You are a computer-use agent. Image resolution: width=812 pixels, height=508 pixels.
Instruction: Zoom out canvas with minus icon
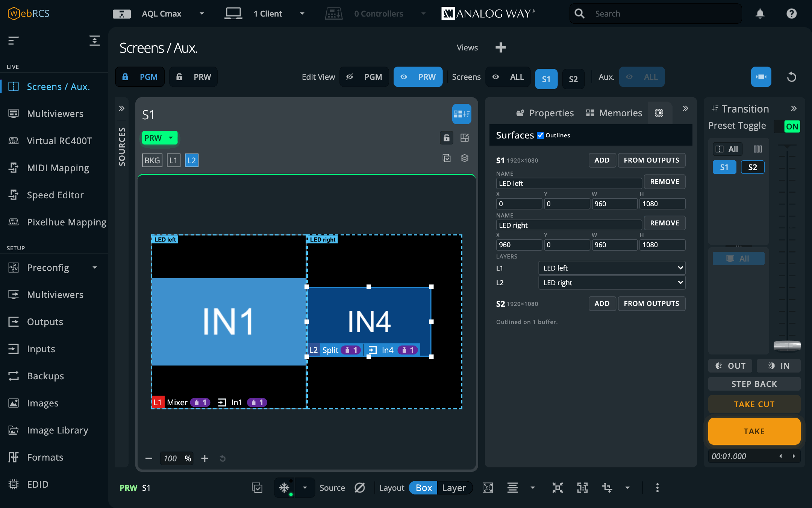[x=148, y=458]
